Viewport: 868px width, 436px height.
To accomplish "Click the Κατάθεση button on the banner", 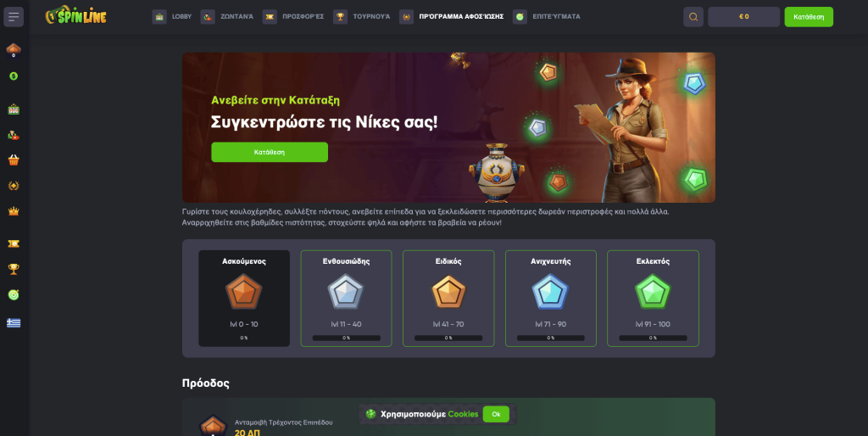I will point(270,152).
